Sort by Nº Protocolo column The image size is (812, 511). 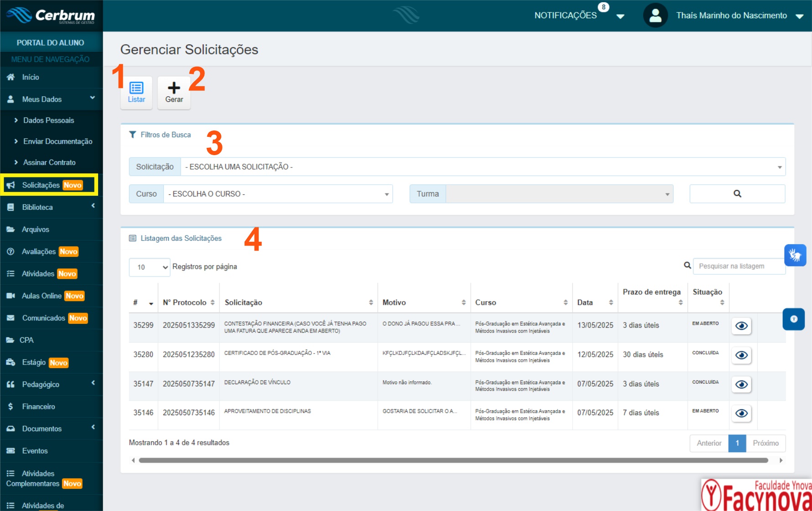(x=189, y=303)
